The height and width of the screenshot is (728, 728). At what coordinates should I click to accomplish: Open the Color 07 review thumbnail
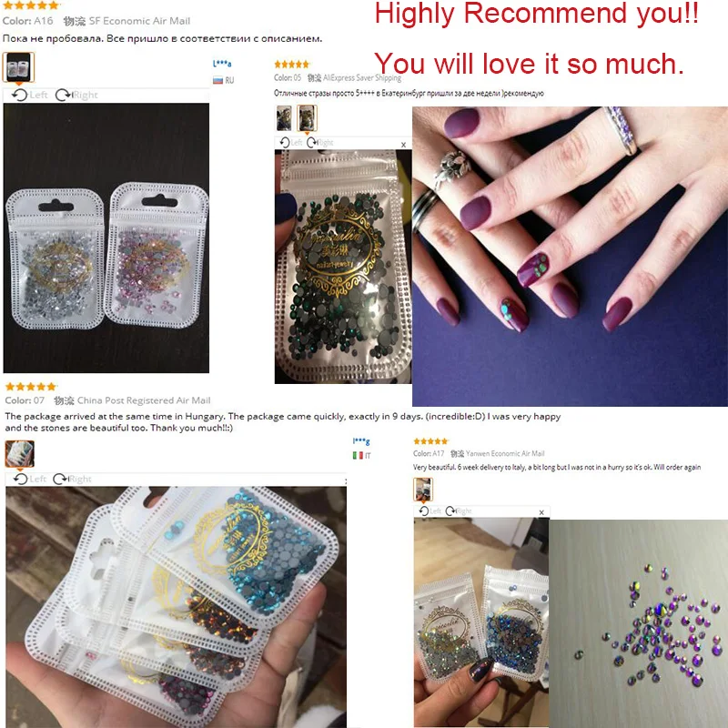point(19,453)
